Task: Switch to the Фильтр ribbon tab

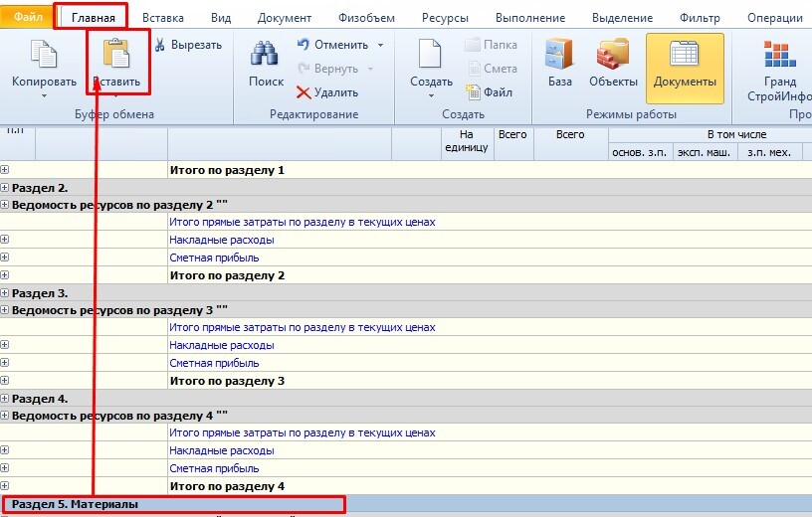Action: 700,18
